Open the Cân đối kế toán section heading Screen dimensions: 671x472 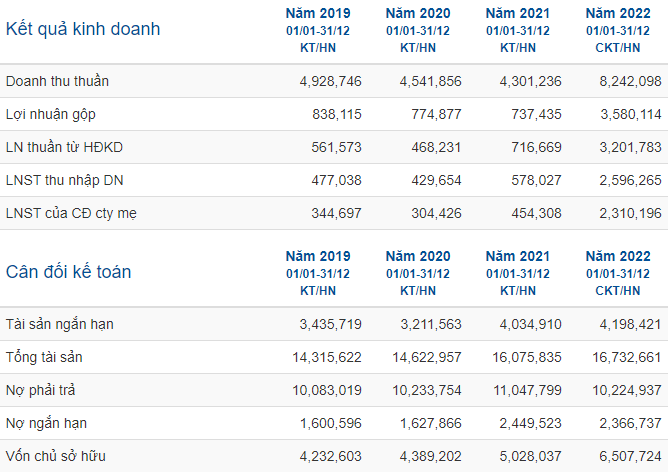coord(68,272)
